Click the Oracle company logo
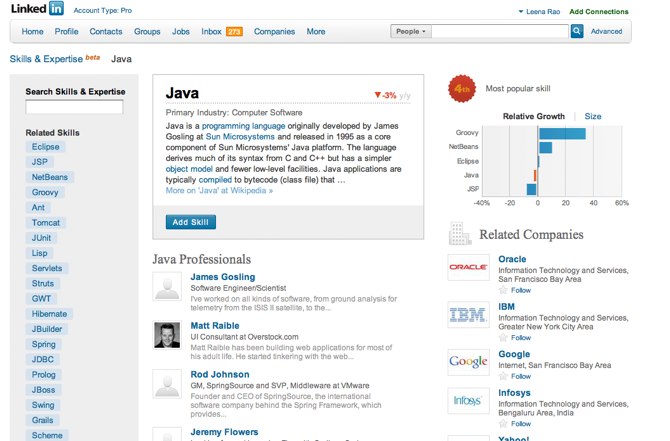The image size is (670, 441). point(468,267)
